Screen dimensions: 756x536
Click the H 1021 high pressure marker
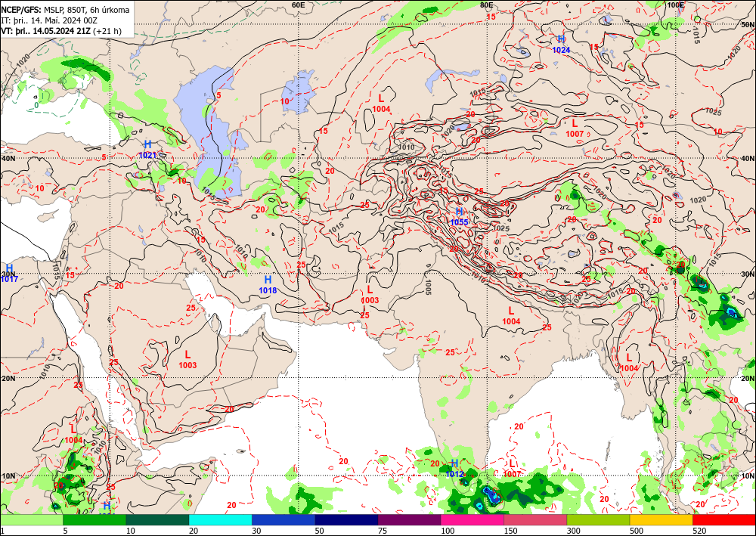coord(147,150)
